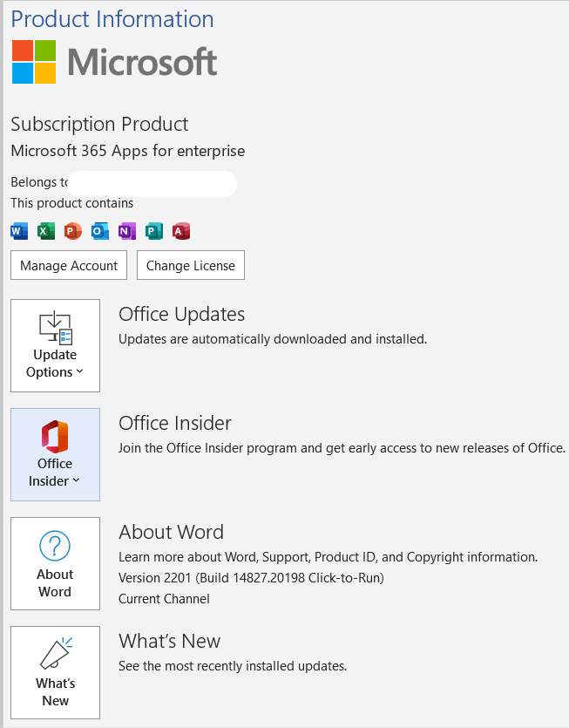Viewport: 569px width, 728px height.
Task: Click the Subscription Product heading
Action: click(x=99, y=125)
